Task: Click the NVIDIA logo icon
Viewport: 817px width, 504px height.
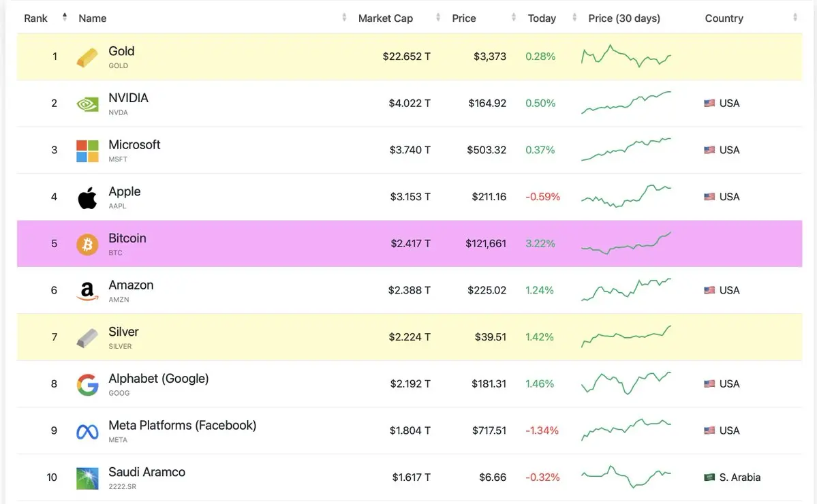Action: pos(87,104)
